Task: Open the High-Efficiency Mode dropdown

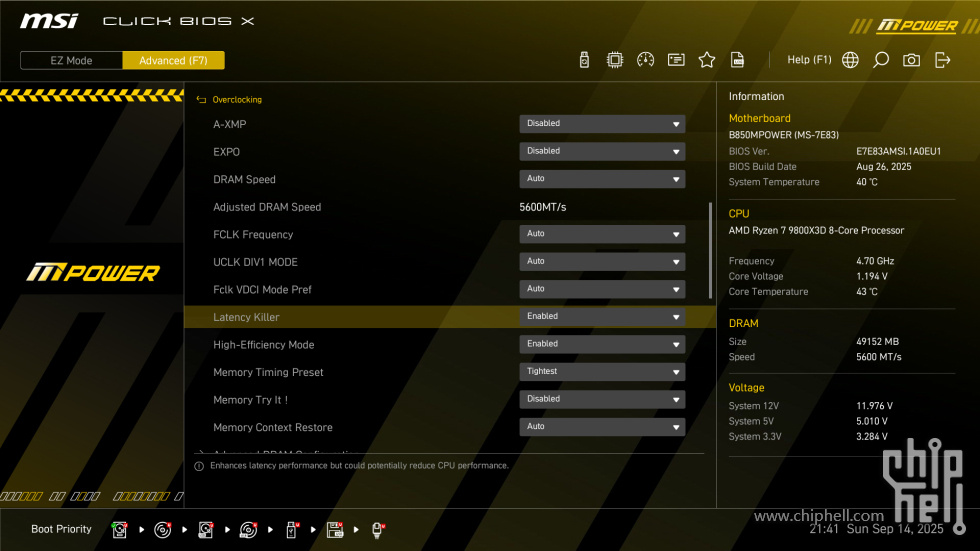Action: pyautogui.click(x=602, y=344)
